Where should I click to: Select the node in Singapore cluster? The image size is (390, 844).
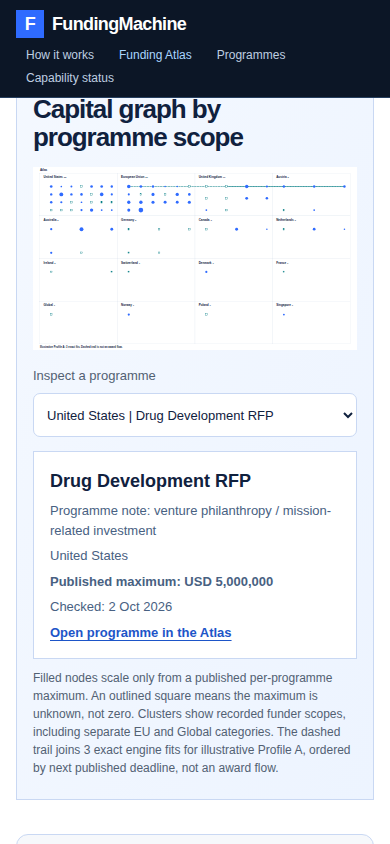point(283,314)
